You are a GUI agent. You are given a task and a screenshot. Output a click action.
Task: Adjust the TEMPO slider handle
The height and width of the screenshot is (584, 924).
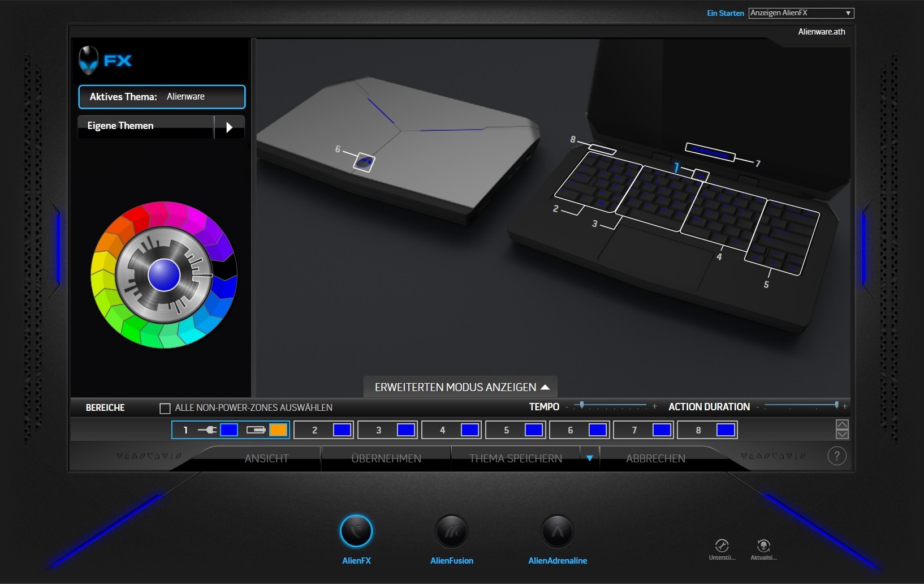coord(582,405)
